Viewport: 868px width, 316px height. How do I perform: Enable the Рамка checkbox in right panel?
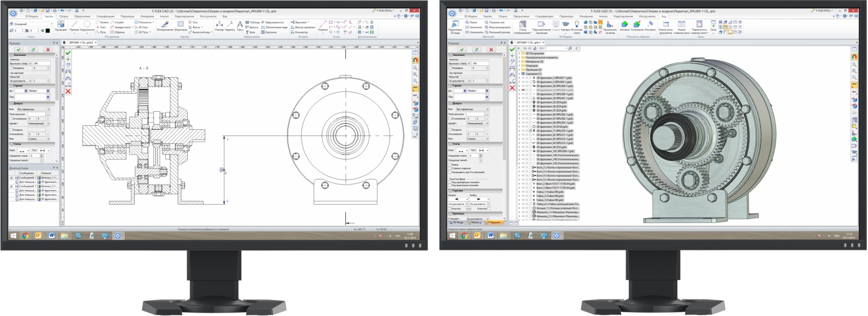coord(450,165)
